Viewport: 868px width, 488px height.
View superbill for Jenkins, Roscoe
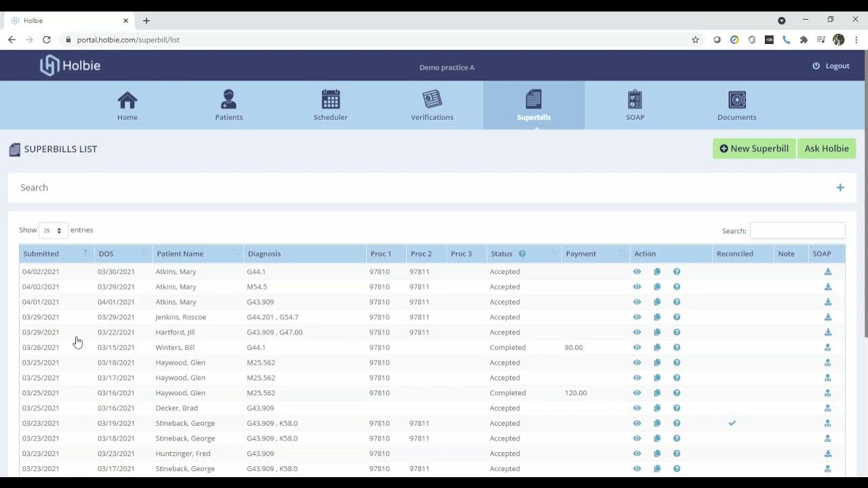coord(637,317)
